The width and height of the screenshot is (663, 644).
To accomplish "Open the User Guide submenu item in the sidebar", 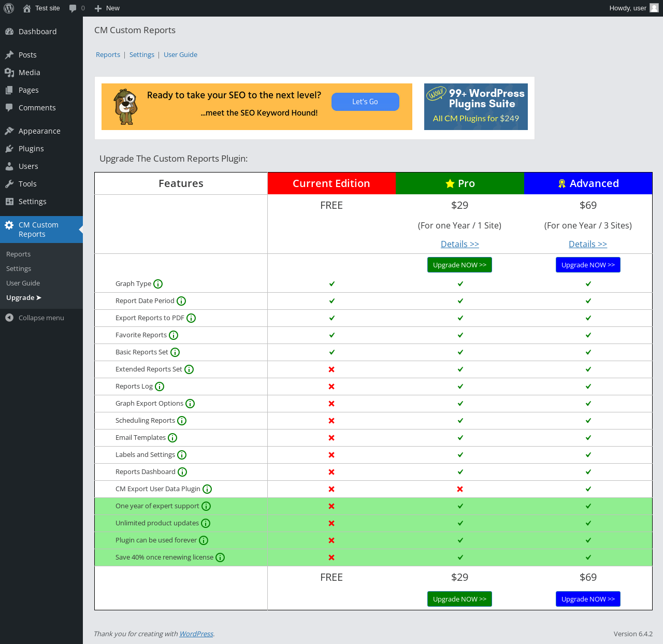I will [23, 283].
